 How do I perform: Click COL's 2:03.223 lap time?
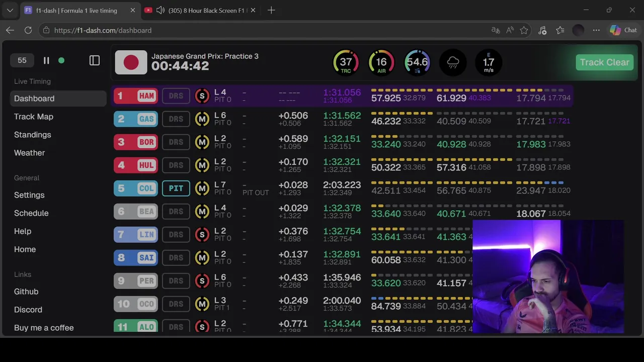coord(342,185)
